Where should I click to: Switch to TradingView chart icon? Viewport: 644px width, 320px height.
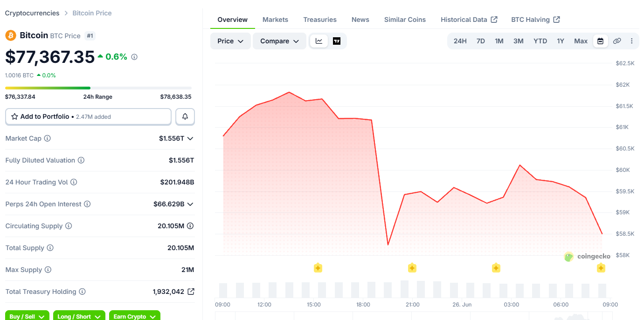coord(337,41)
